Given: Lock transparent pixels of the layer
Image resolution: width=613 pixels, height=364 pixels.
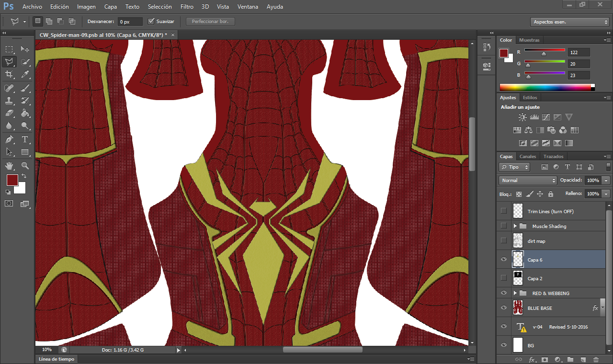Looking at the screenshot, I should pos(519,194).
